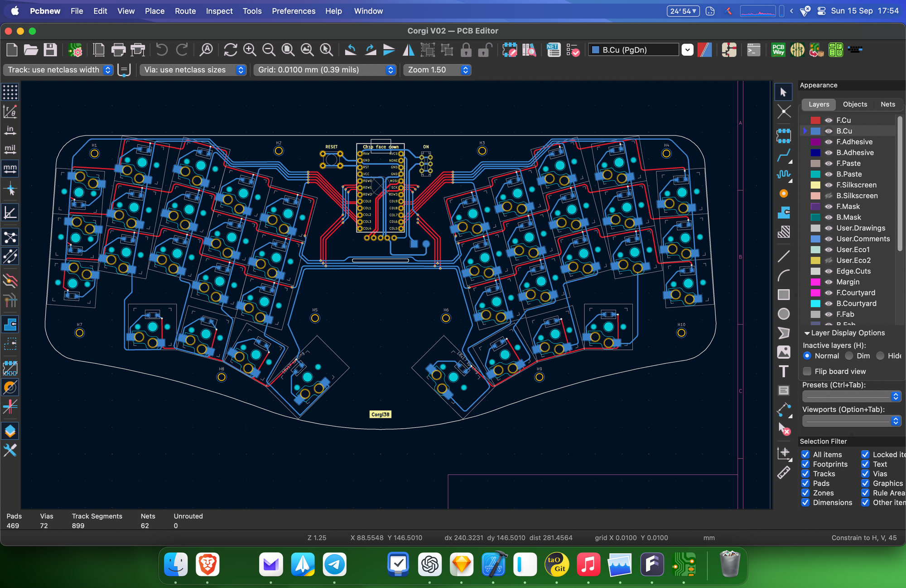Select the Add text tool
Image resolution: width=906 pixels, height=588 pixels.
click(783, 371)
